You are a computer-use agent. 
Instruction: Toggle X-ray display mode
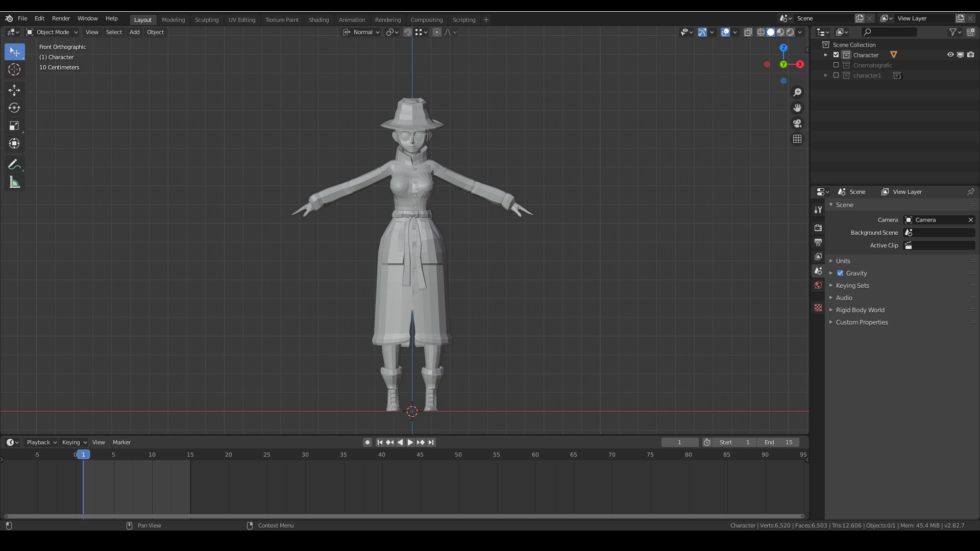[748, 32]
